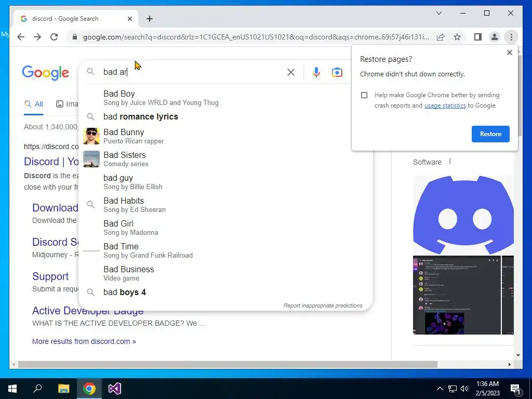The height and width of the screenshot is (399, 532).
Task: Close the discord Google Search tab
Action: pyautogui.click(x=129, y=19)
